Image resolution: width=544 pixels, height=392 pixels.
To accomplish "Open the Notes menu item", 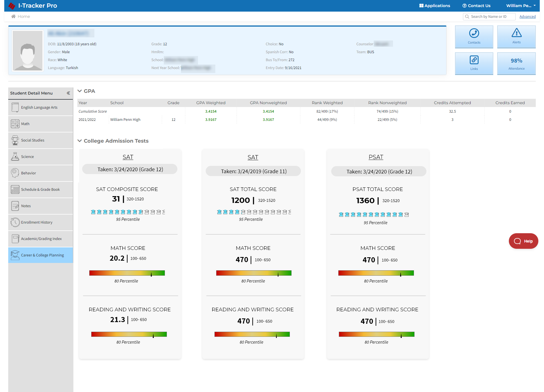I will point(41,206).
